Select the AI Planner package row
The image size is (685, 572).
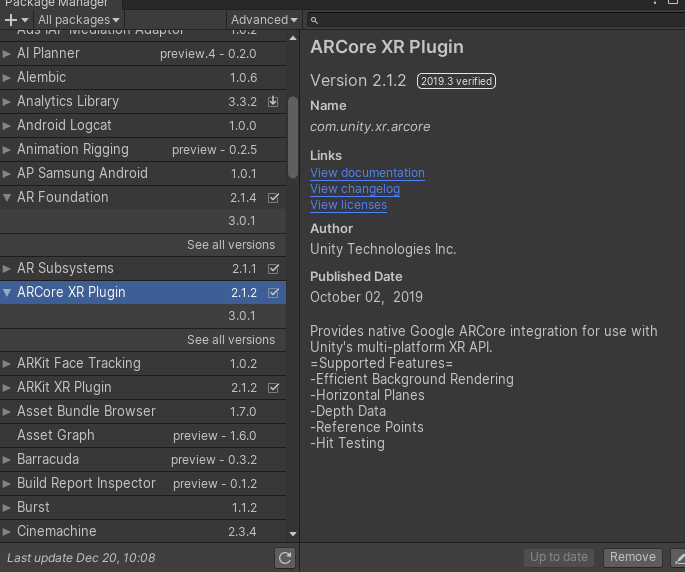click(143, 54)
